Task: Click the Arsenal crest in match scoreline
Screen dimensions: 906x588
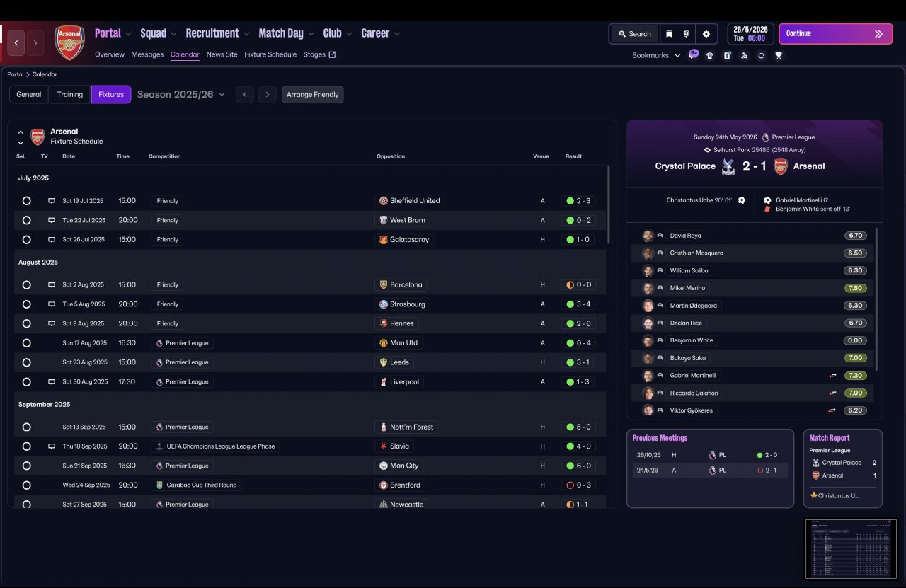Action: point(780,166)
